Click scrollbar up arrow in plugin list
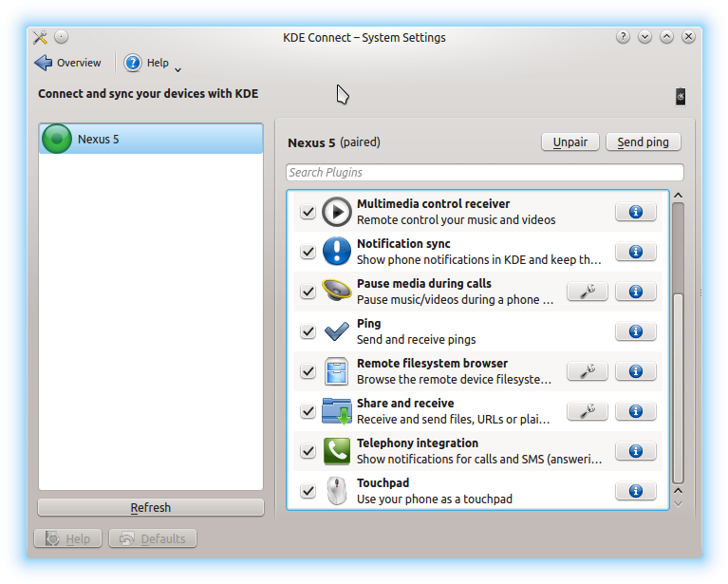Image resolution: width=728 pixels, height=584 pixels. 678,197
